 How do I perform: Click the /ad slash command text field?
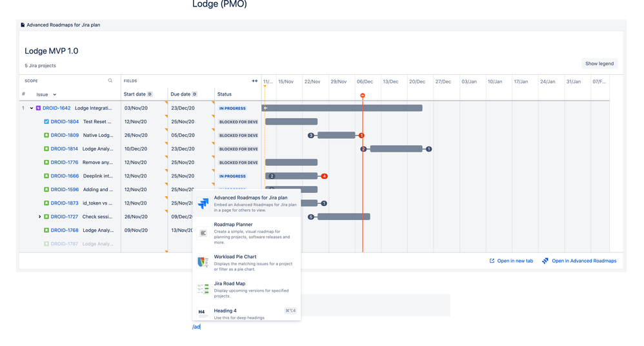point(196,327)
